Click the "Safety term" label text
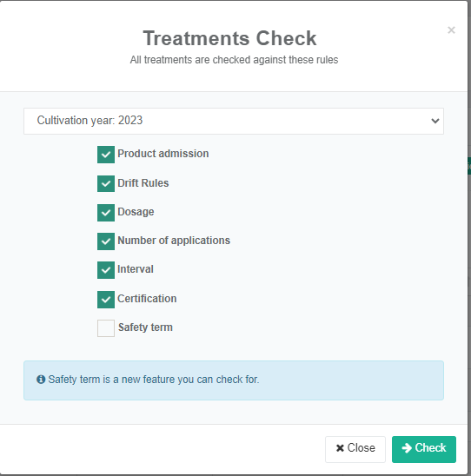This screenshot has height=476, width=471. (145, 327)
